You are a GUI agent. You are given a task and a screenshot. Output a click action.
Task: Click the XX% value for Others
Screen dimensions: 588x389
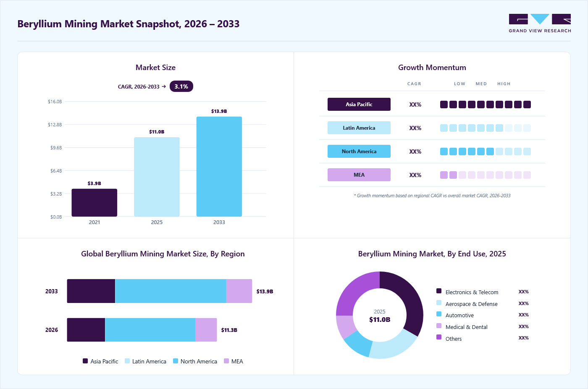click(x=524, y=338)
